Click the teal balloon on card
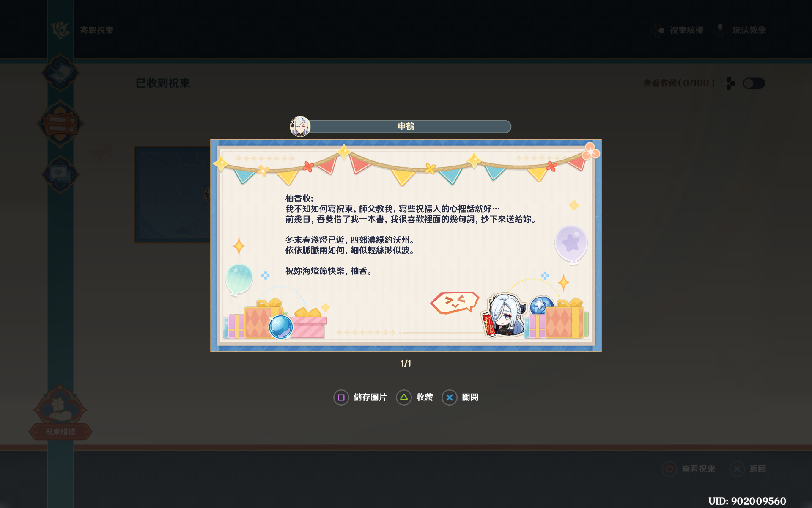 tap(239, 279)
